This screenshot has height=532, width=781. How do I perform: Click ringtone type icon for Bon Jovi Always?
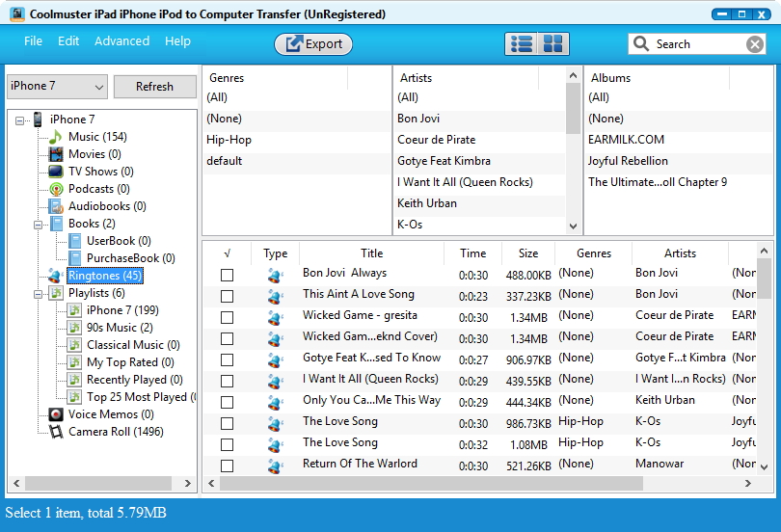(x=275, y=276)
